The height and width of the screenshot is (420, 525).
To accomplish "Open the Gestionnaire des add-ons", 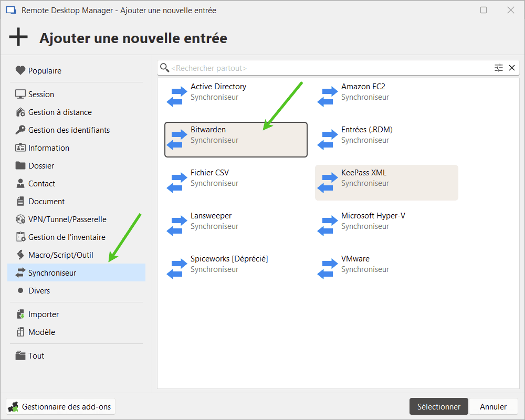I will [x=60, y=406].
